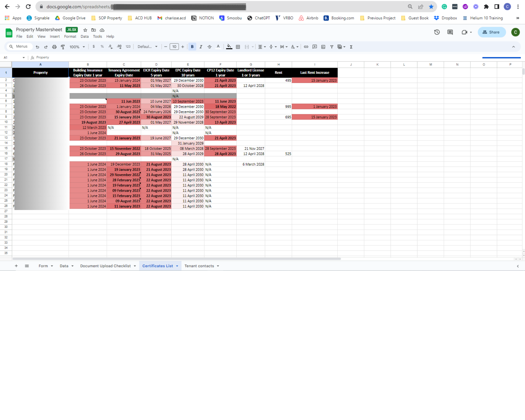Screen dimensions: 525x420
Task: Open the borders tool
Action: 238,47
